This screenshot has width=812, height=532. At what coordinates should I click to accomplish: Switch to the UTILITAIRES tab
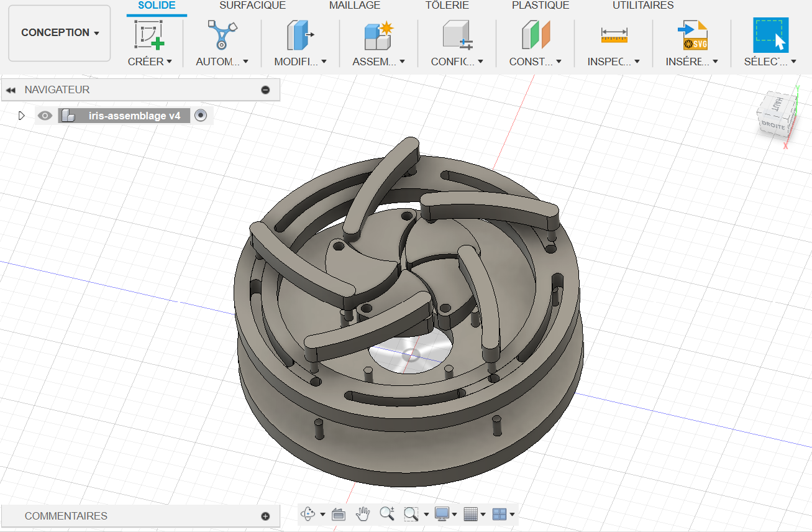[x=643, y=6]
